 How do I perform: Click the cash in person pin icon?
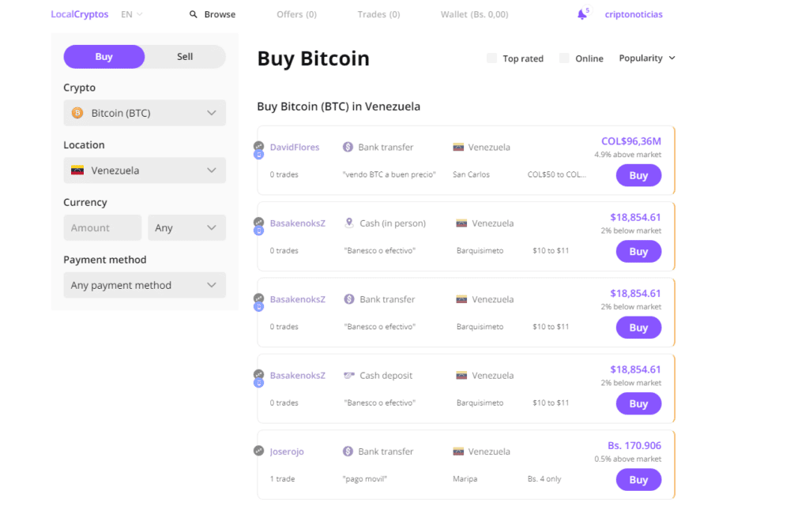349,223
